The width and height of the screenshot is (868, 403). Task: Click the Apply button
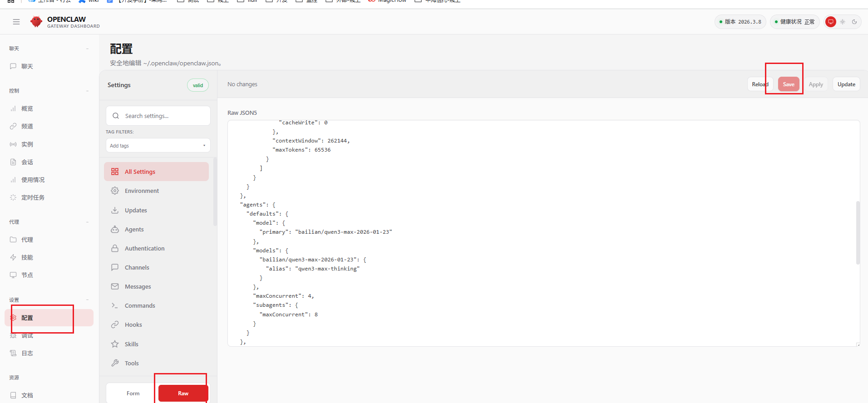816,84
